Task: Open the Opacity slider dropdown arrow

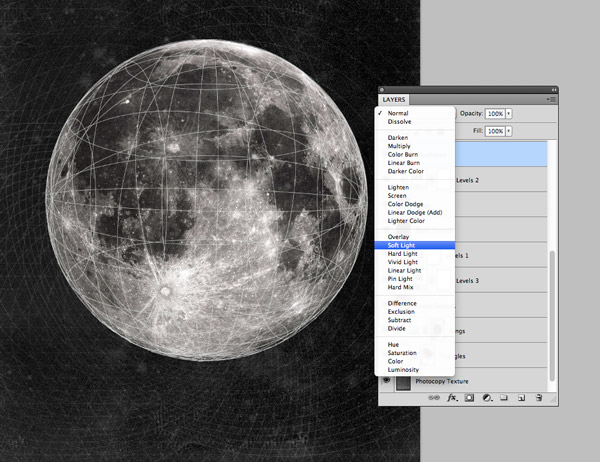Action: pyautogui.click(x=509, y=114)
